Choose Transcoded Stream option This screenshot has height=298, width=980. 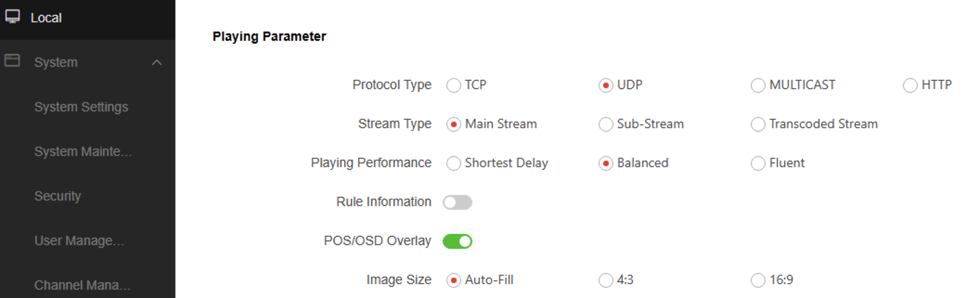click(758, 124)
